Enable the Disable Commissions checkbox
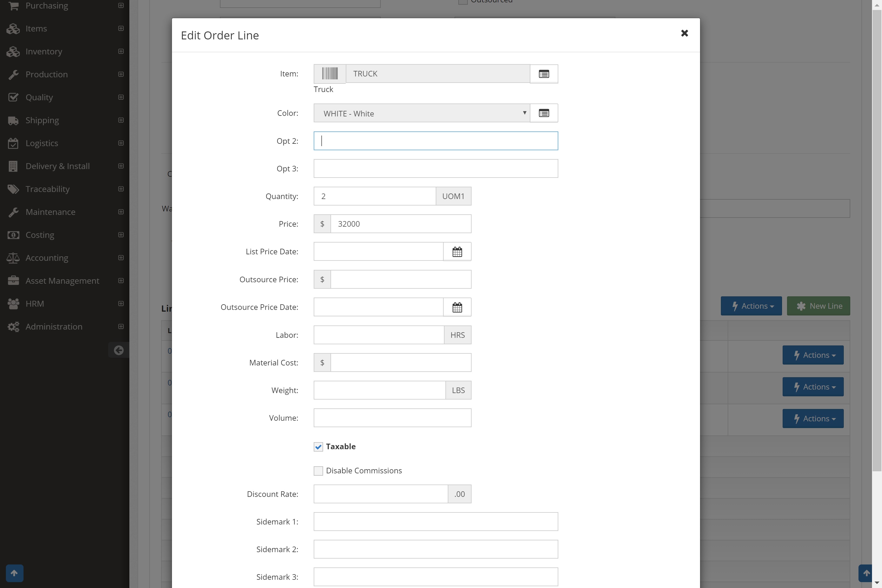 (x=318, y=471)
